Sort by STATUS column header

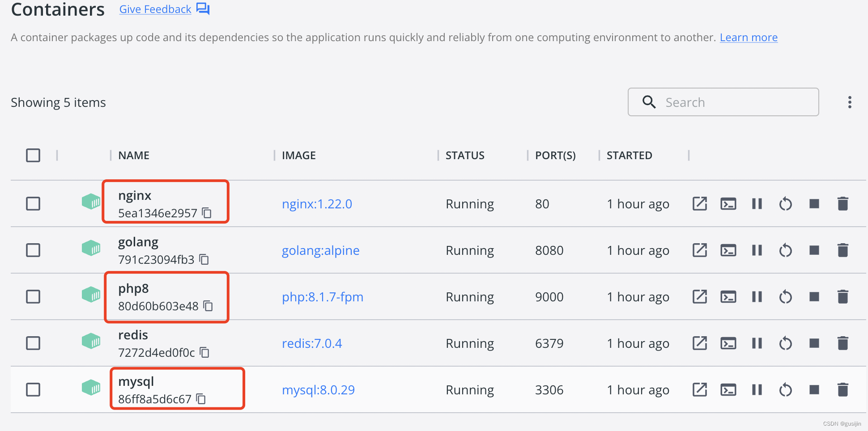pos(465,156)
